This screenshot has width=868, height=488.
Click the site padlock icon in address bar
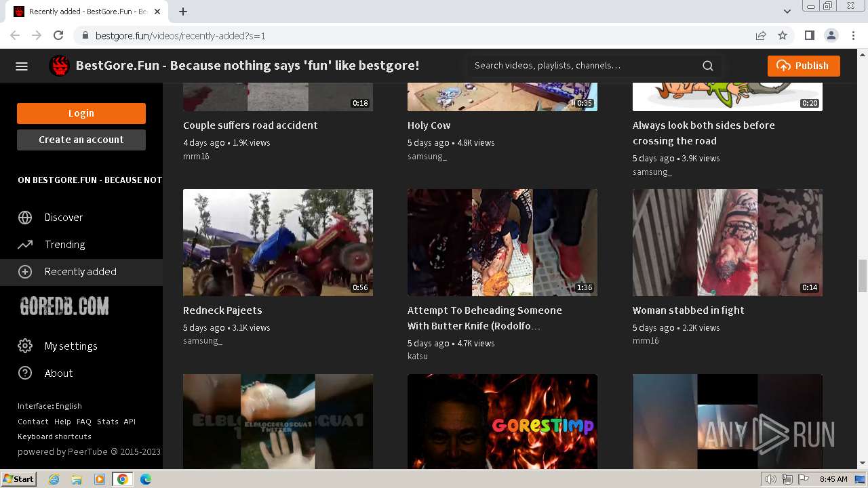[x=85, y=36]
